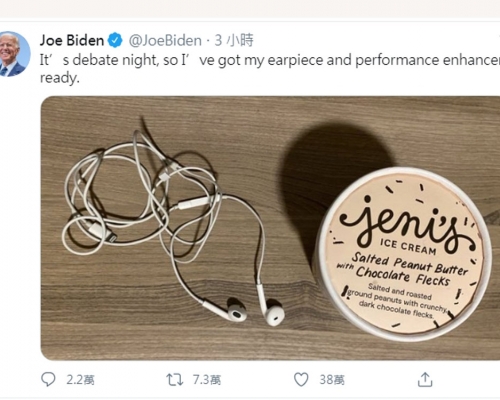Click the Joe Biden display name
The width and height of the screenshot is (500, 400).
[x=72, y=40]
